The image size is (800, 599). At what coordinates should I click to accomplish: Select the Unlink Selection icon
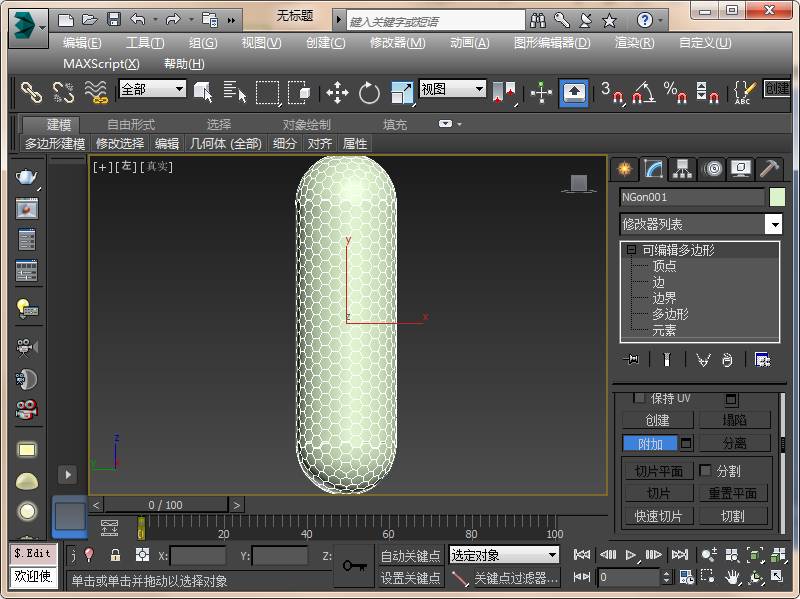tap(64, 92)
